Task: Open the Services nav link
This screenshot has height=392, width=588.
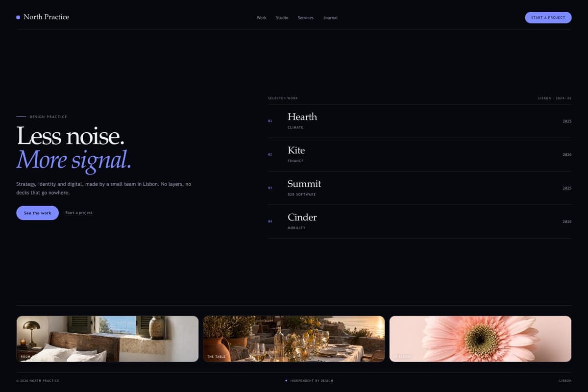Action: coord(306,18)
